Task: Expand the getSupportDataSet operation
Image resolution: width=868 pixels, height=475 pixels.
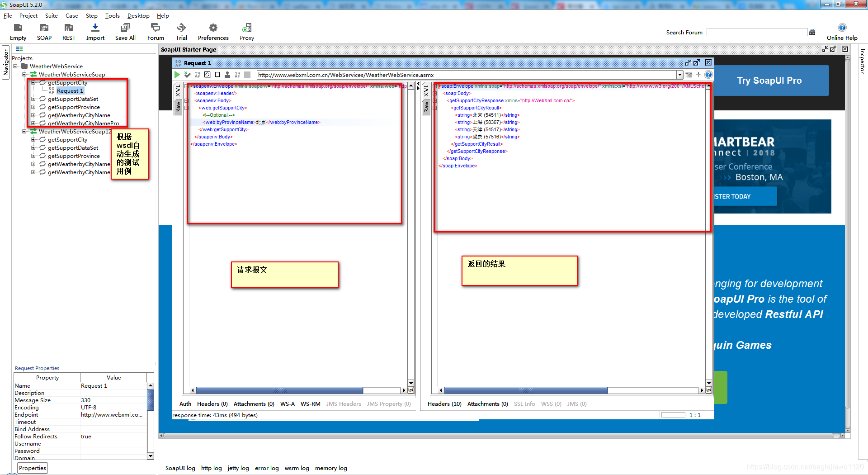Action: [x=33, y=99]
